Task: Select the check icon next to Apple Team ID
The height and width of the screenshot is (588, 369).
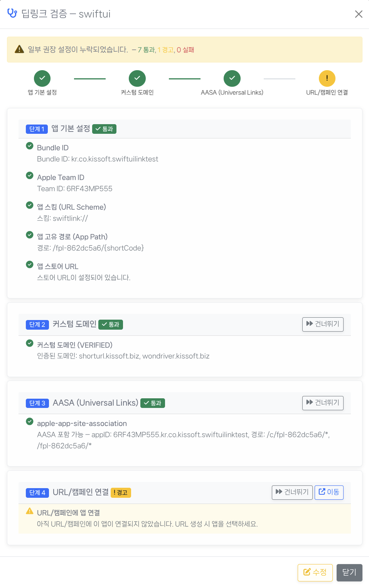Action: (x=30, y=175)
